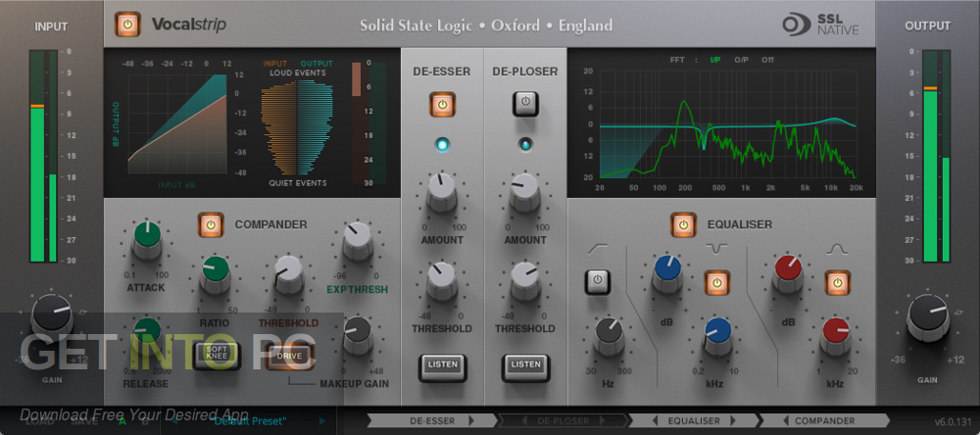Click the De-Ploser AMOUNT knob
The image size is (980, 435).
[x=524, y=189]
